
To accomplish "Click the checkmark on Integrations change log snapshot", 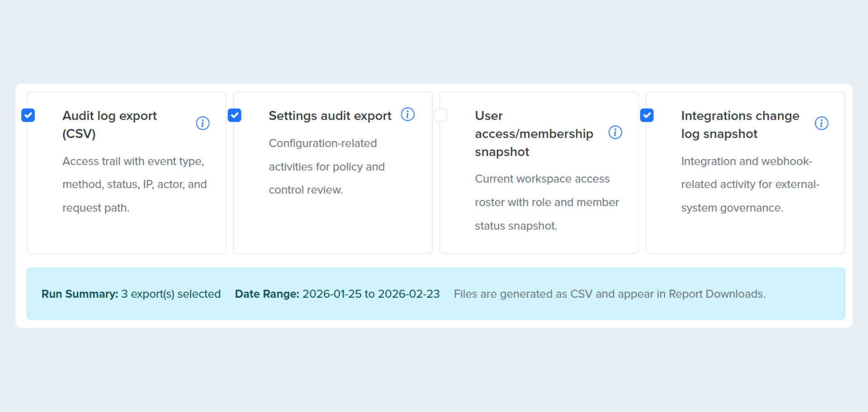I will click(647, 115).
